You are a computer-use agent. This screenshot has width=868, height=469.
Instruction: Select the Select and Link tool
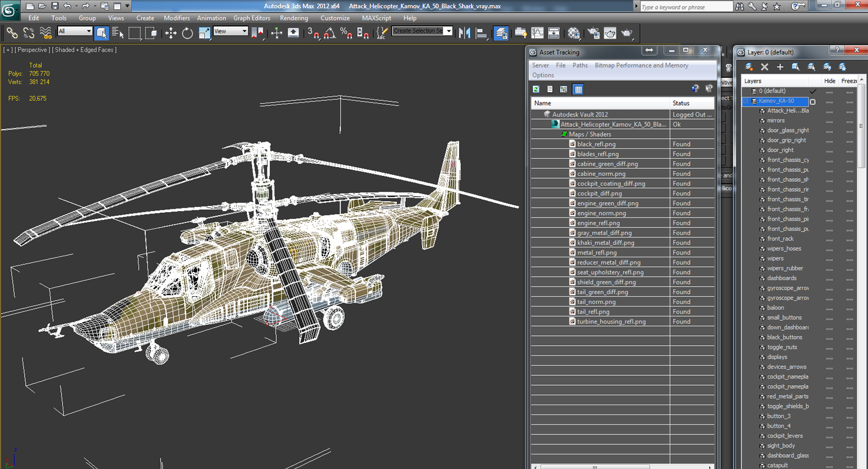(12, 33)
